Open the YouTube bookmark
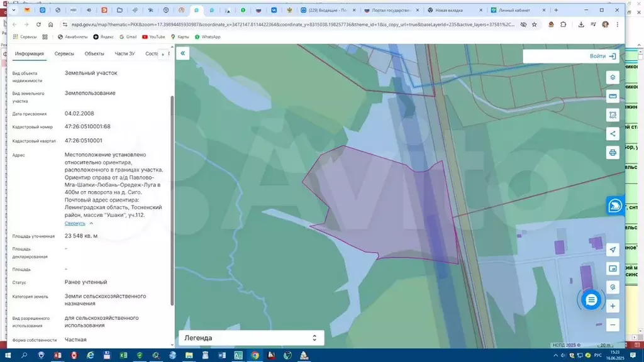The image size is (644, 362). 153,37
